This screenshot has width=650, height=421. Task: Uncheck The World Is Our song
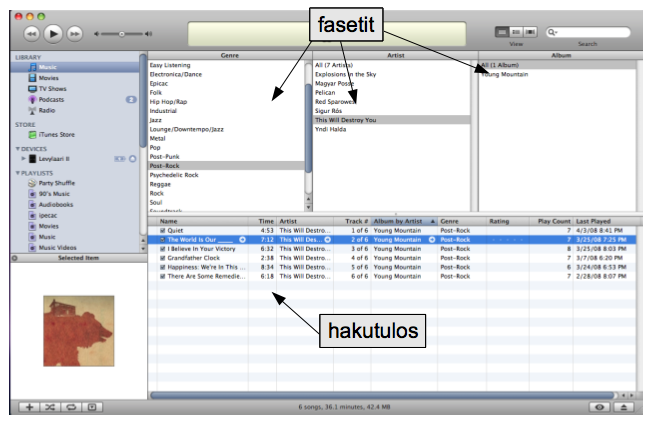162,240
